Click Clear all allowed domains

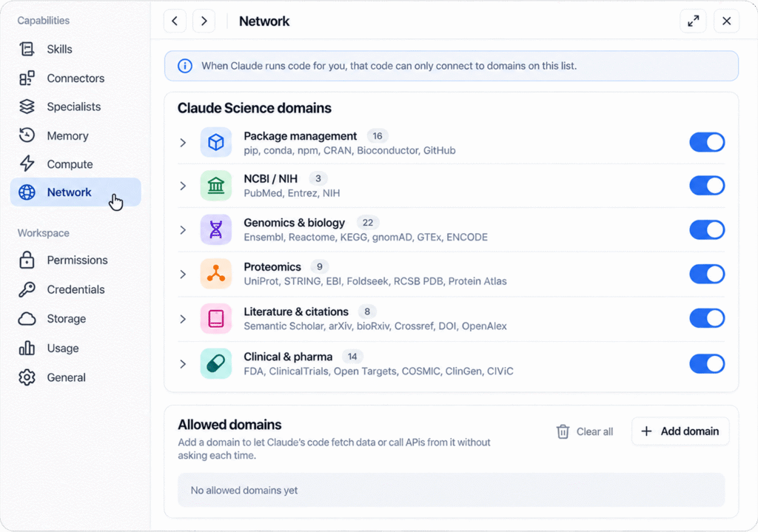coord(585,431)
